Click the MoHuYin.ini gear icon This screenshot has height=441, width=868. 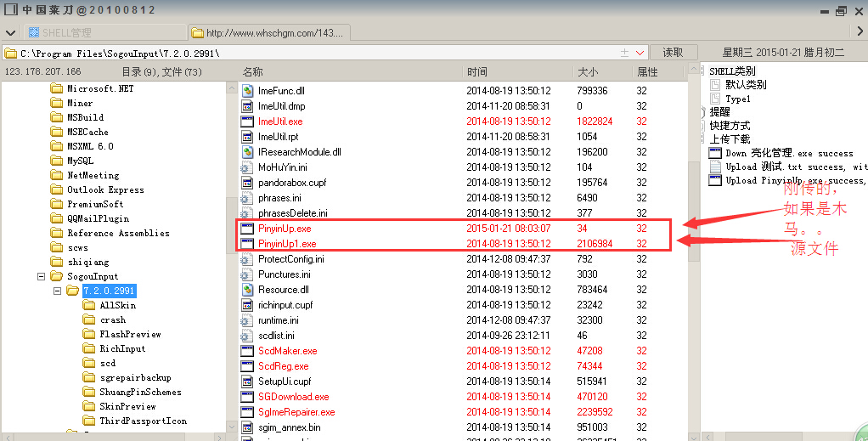pyautogui.click(x=246, y=167)
